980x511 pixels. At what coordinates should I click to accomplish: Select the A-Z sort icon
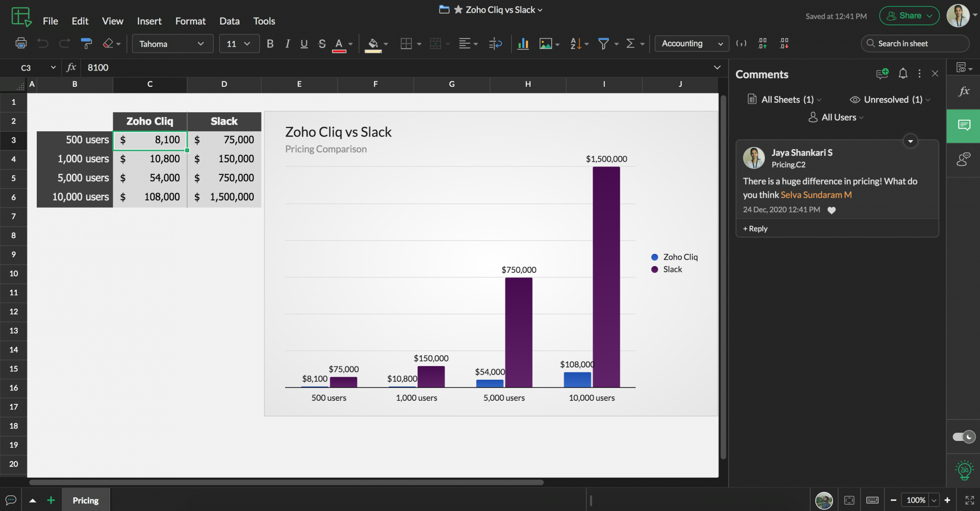(575, 44)
